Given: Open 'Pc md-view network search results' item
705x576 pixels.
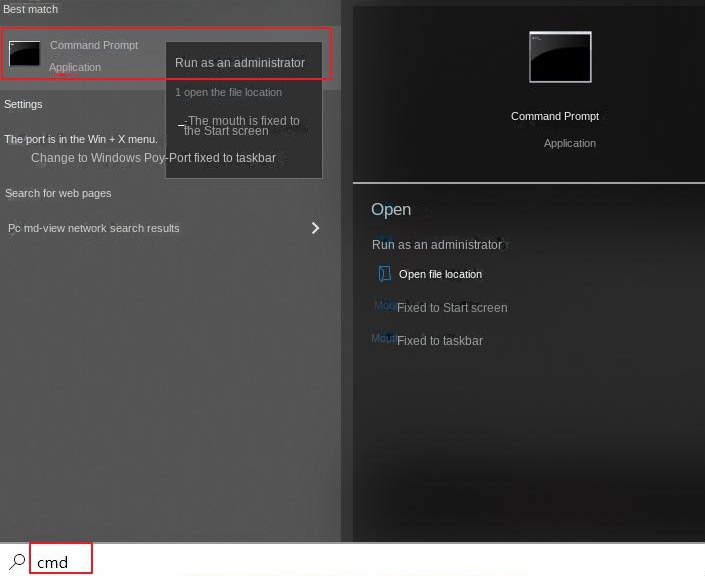Looking at the screenshot, I should coord(94,228).
